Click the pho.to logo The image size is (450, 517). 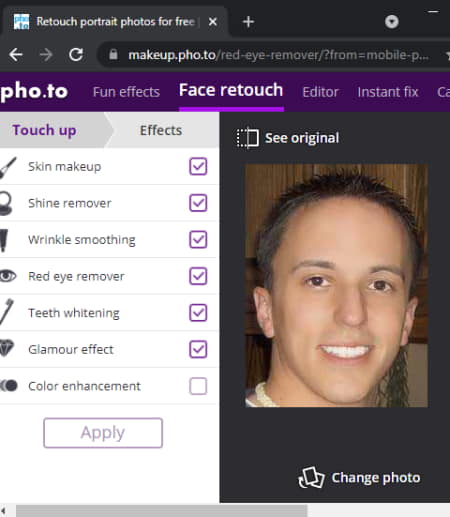34,91
